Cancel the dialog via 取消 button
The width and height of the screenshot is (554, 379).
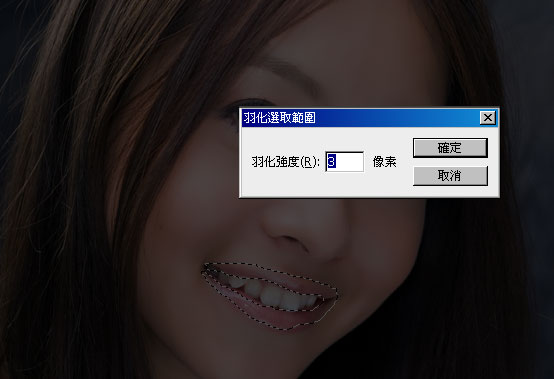[450, 176]
